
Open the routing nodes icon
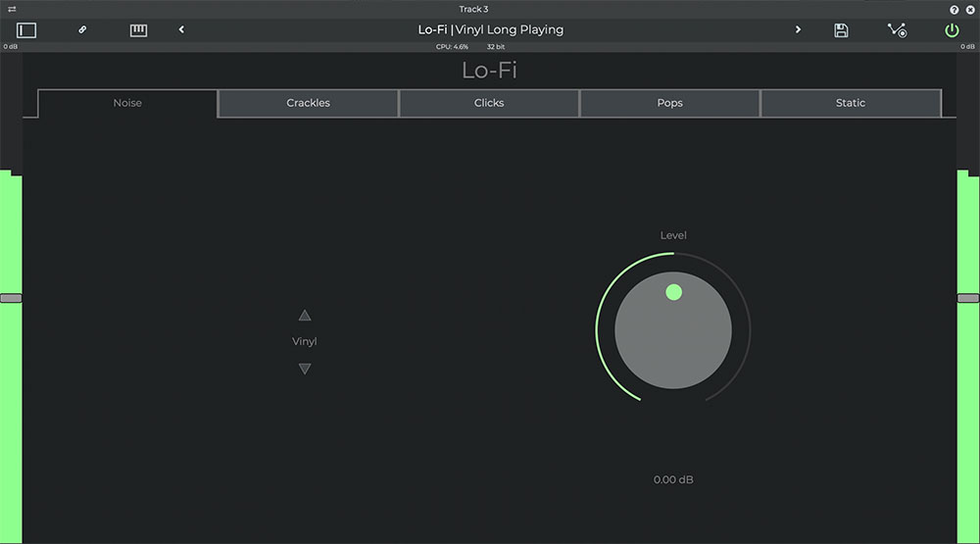click(x=897, y=30)
